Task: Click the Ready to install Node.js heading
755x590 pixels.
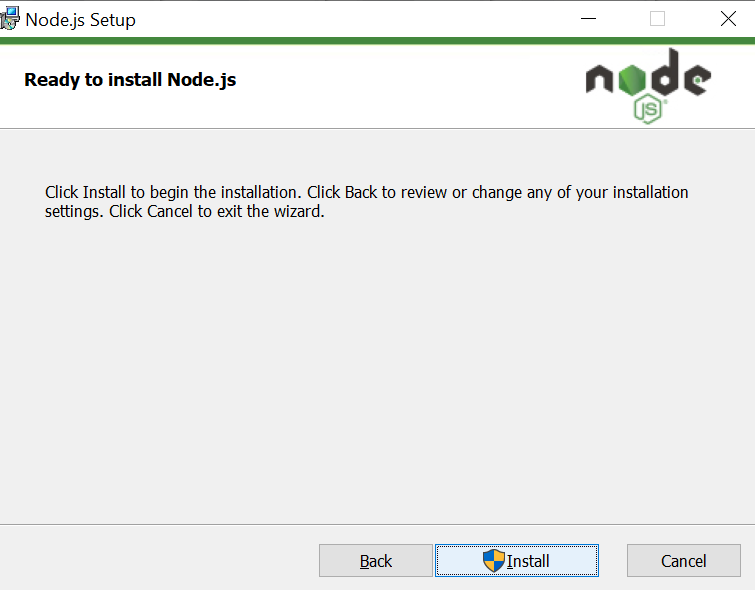Action: click(130, 80)
